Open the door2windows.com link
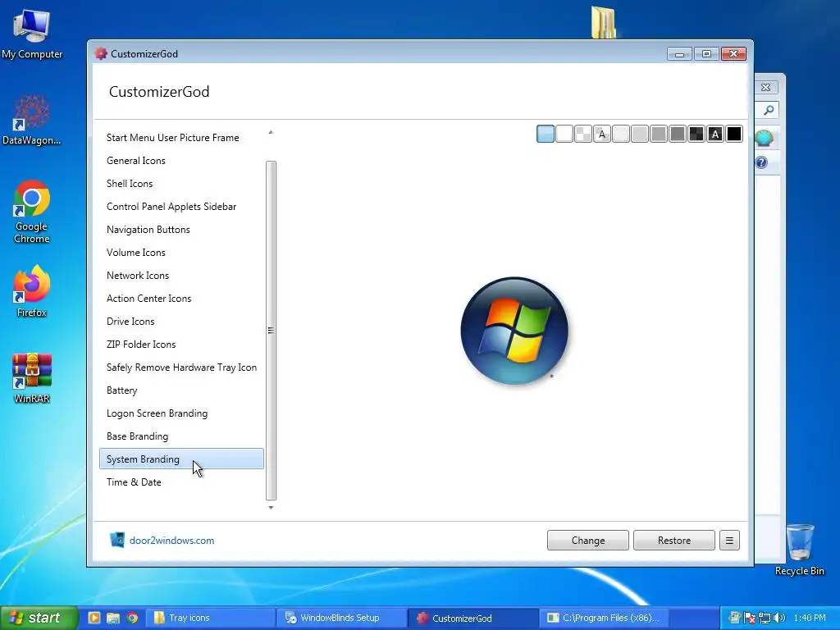Viewport: 840px width, 630px height. [171, 541]
